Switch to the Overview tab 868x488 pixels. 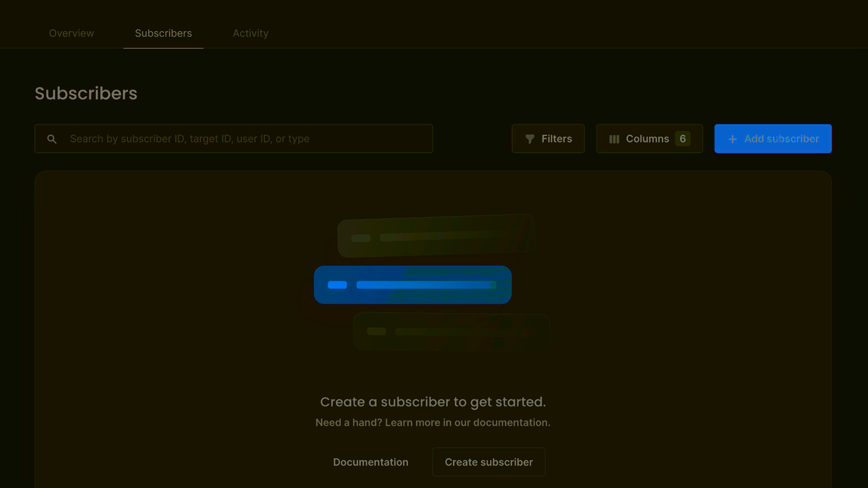tap(72, 33)
